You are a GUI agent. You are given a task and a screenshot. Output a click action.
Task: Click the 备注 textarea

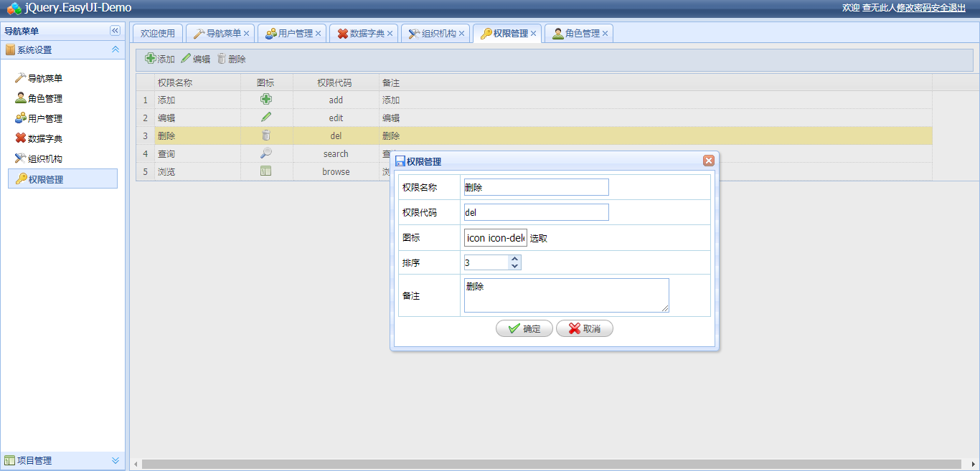point(567,295)
